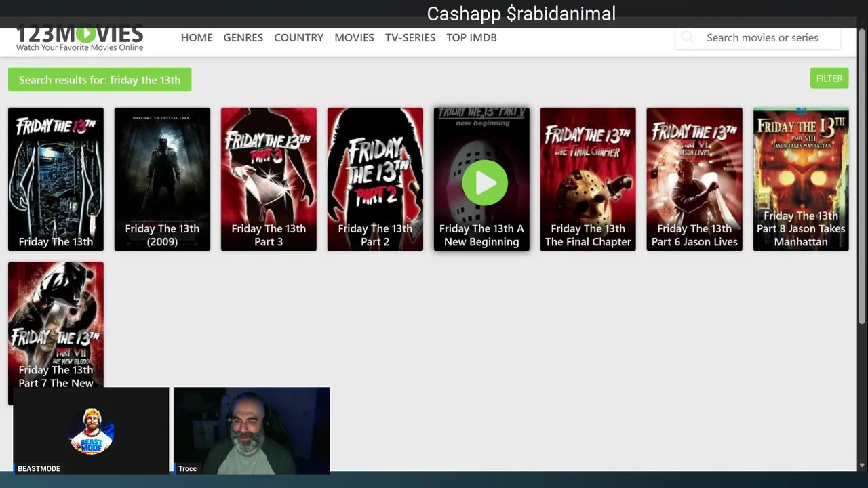868x488 pixels.
Task: Open Friday The 13th Part 6 Jason Lives
Action: point(694,179)
